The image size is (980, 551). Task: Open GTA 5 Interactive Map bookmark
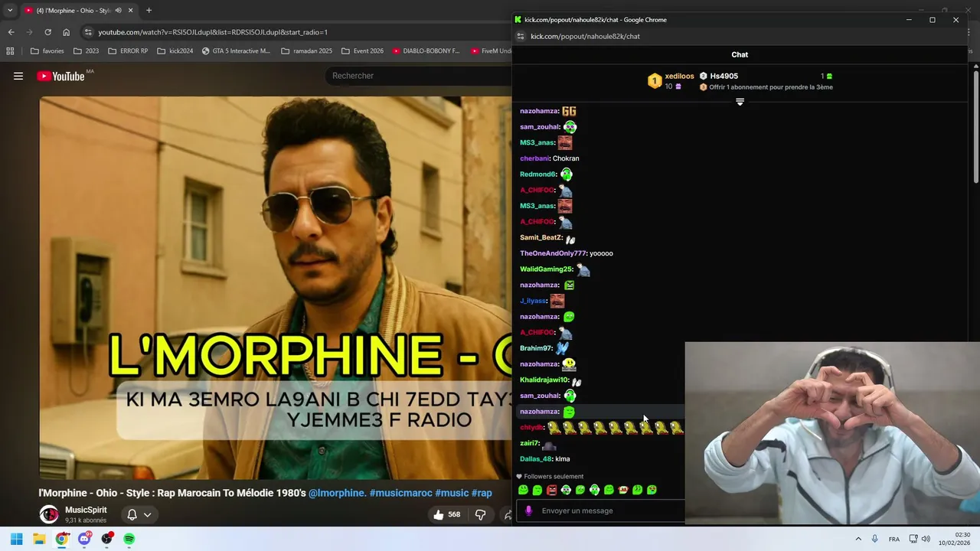click(236, 51)
